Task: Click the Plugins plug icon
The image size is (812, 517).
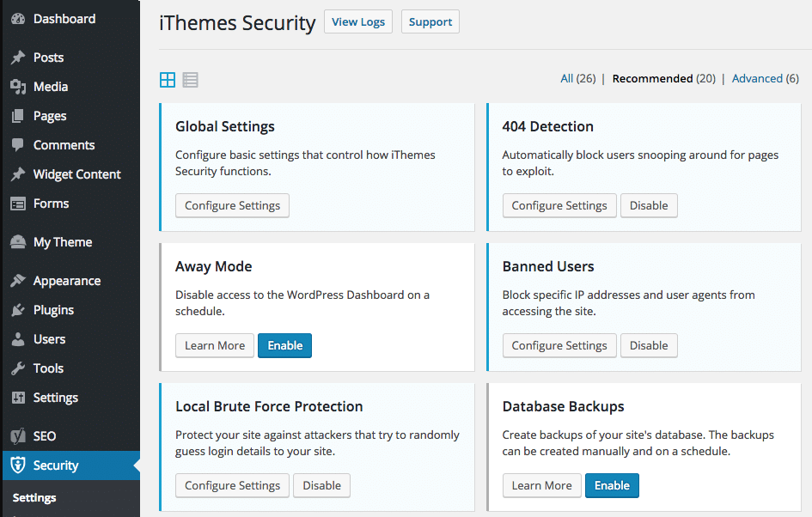Action: pos(18,310)
